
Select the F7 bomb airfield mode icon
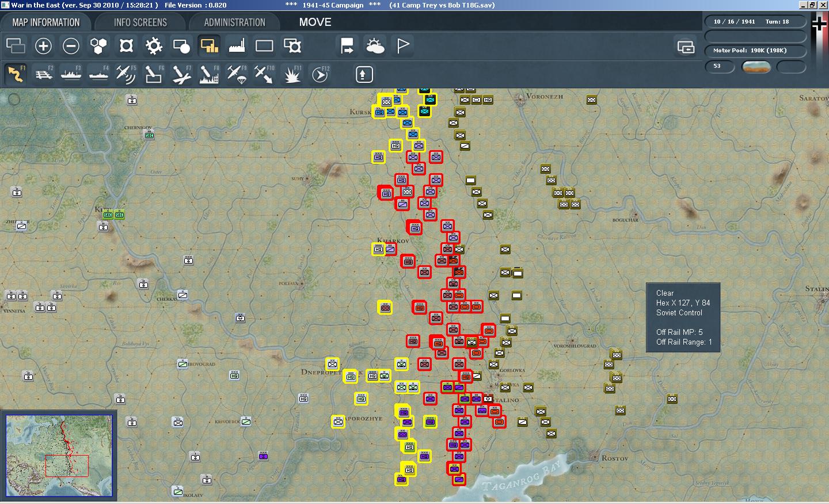(181, 74)
